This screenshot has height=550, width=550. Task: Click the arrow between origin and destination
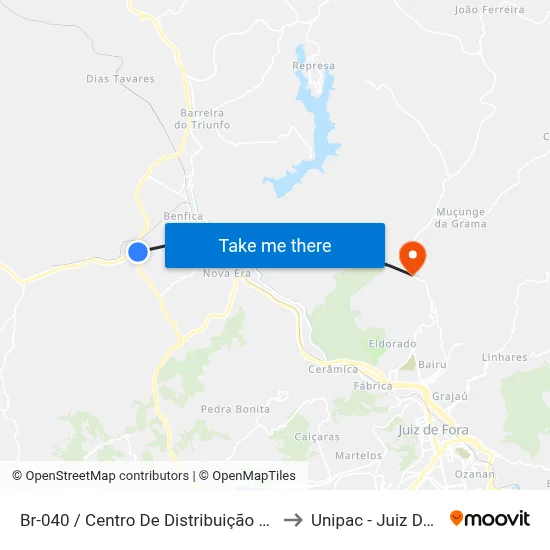point(293,520)
